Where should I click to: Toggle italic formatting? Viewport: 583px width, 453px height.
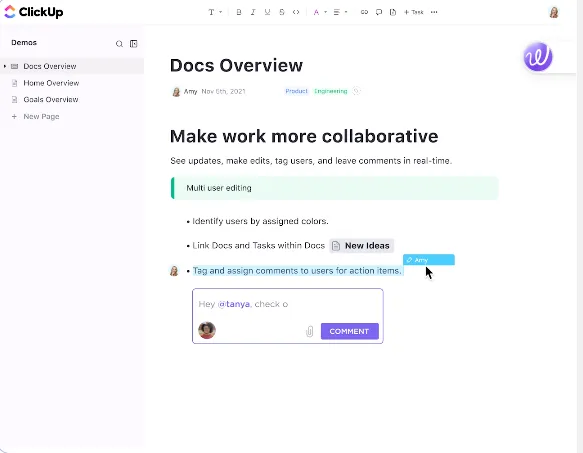click(x=253, y=12)
